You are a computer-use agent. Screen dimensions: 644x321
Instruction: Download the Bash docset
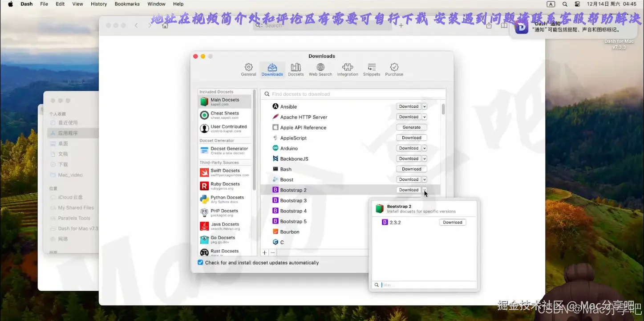[412, 169]
